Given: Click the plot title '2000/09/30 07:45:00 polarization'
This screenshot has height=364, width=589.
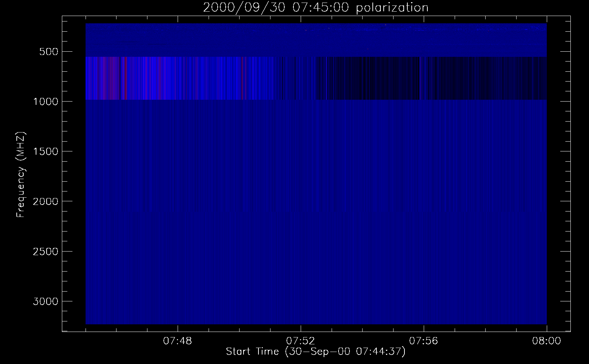Looking at the screenshot, I should [x=316, y=8].
